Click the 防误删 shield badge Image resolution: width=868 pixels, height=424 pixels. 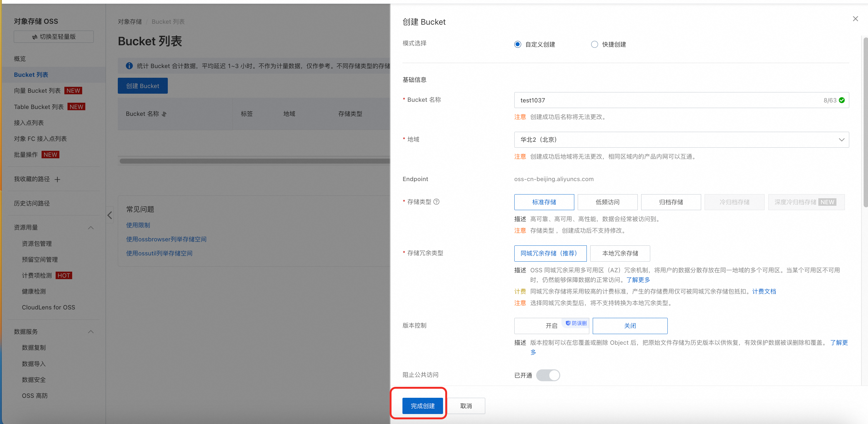576,323
